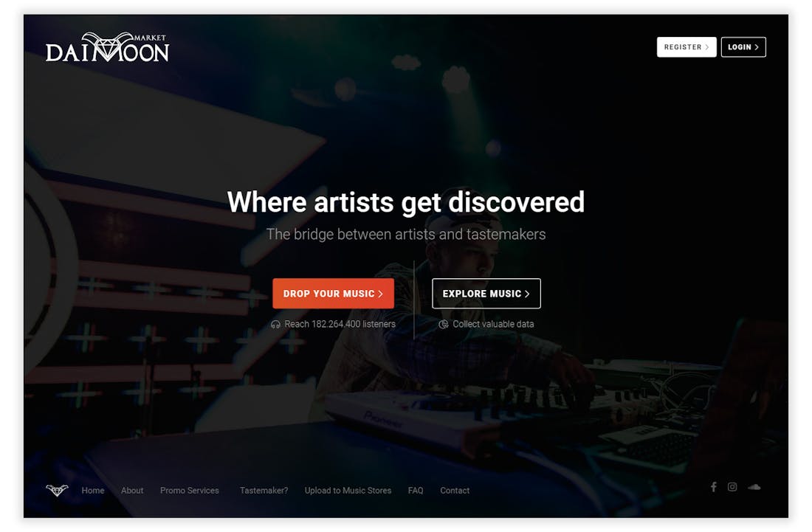Select the Drop Your Music button
The width and height of the screenshot is (812, 532).
tap(334, 294)
